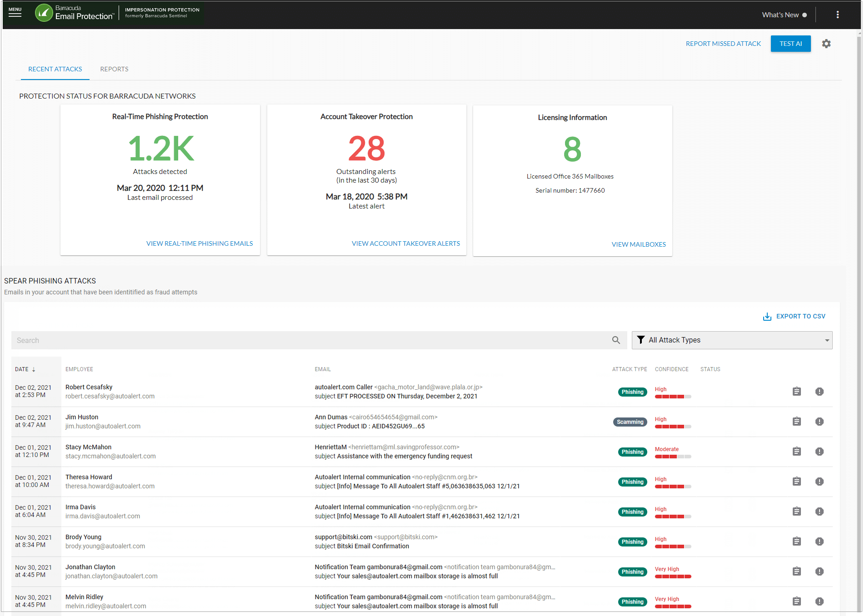Click subject 'Assistance with the emergency funding request'
This screenshot has width=865, height=616.
coord(405,456)
